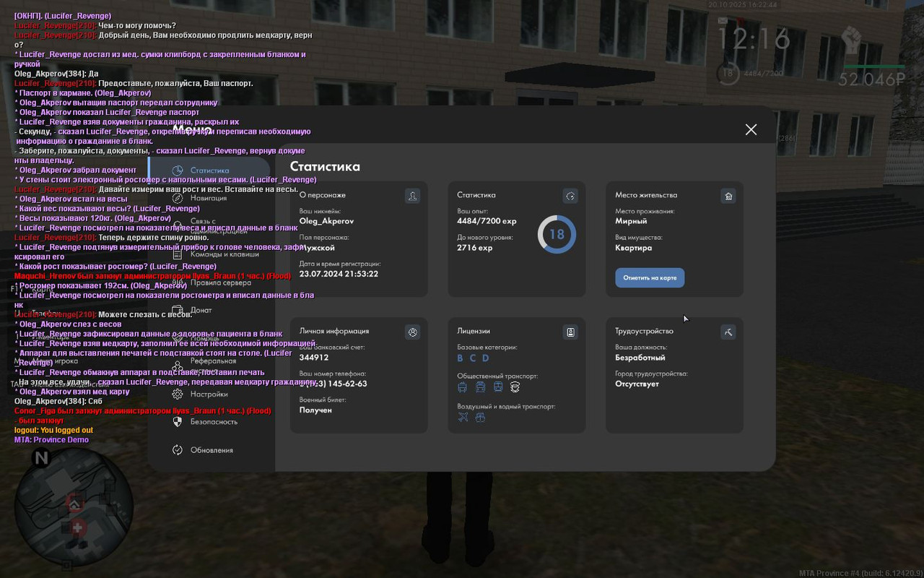
Task: Click the bank account number 344912
Action: tap(314, 358)
